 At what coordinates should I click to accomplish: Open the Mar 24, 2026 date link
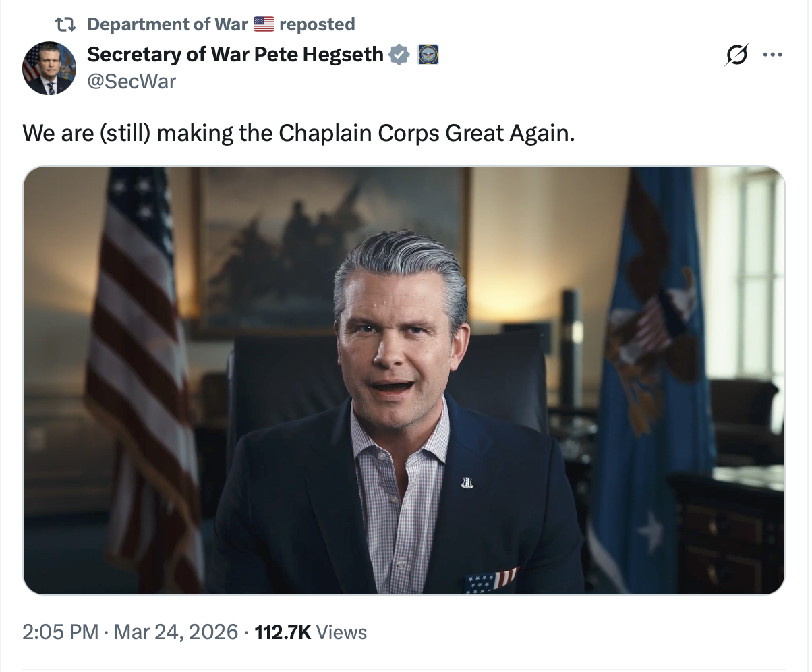click(x=176, y=632)
